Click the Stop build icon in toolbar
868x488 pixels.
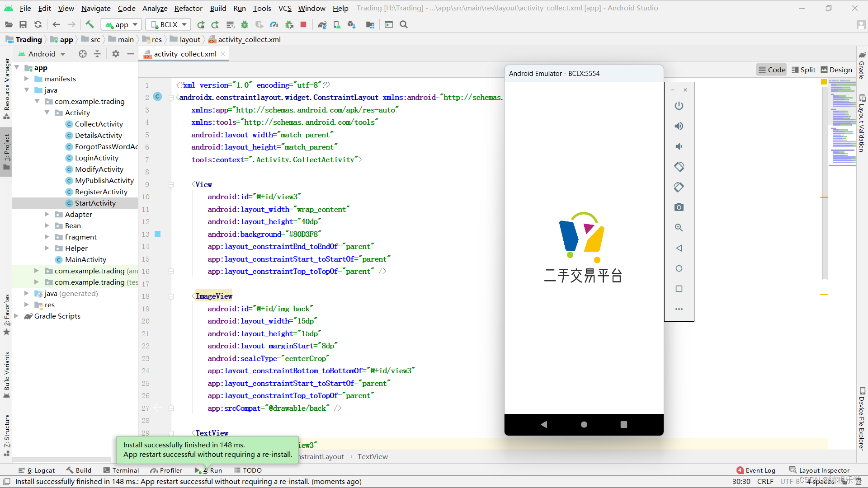pos(303,24)
